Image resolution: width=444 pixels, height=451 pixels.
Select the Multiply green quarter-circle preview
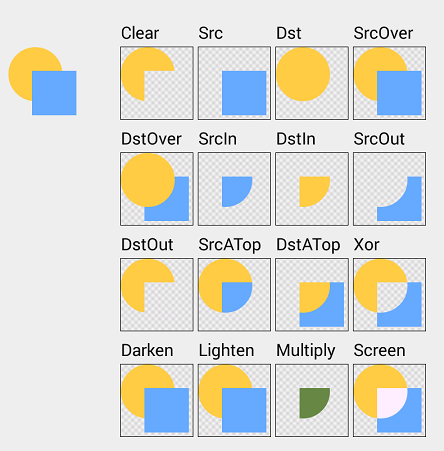(312, 400)
